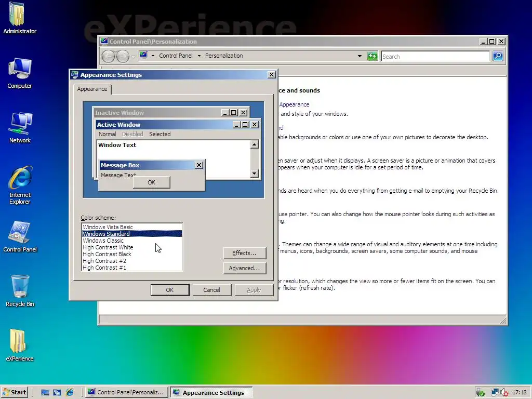Click preview scrollbar up arrow
532x399 pixels.
click(x=255, y=145)
